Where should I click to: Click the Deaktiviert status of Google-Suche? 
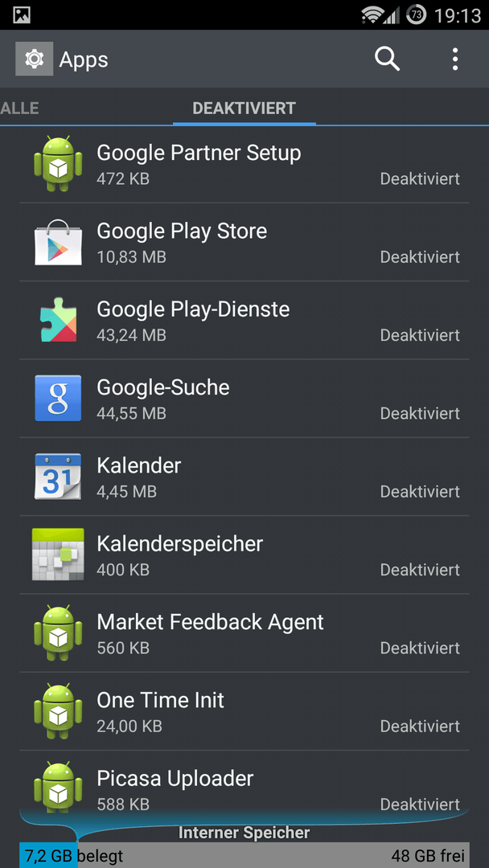coord(420,414)
